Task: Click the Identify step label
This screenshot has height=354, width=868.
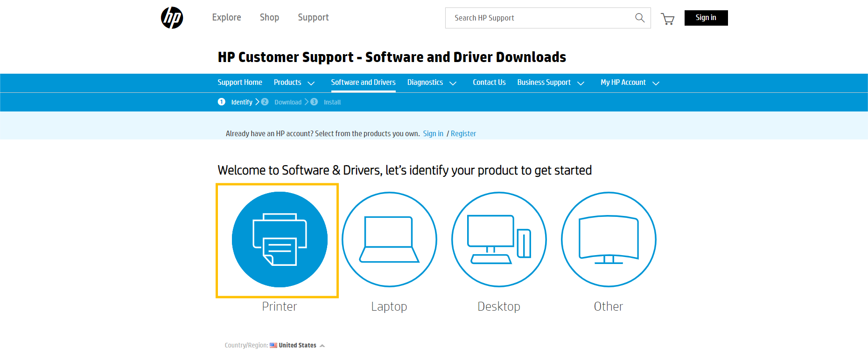Action: (242, 102)
